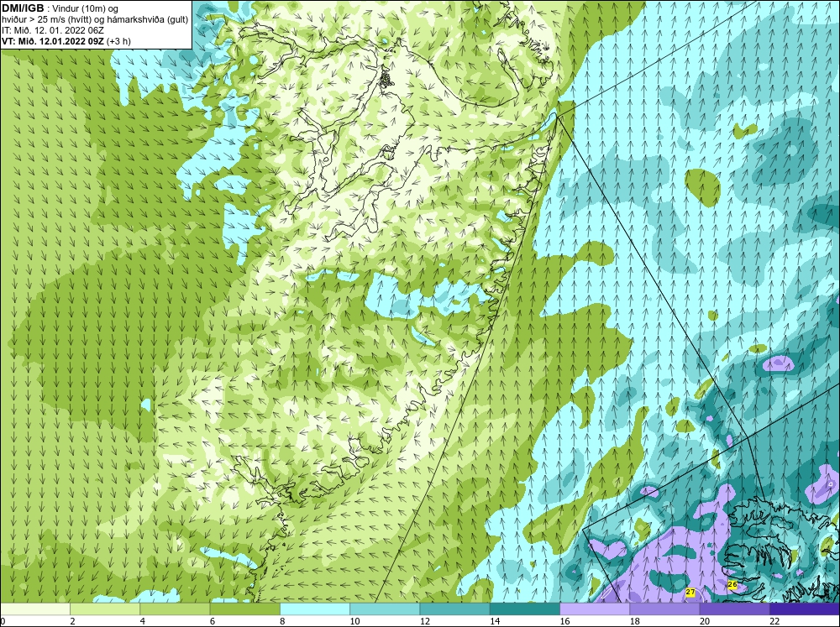Select the 20–22 m/s violet swatch
The width and height of the screenshot is (840, 627).
[x=734, y=609]
